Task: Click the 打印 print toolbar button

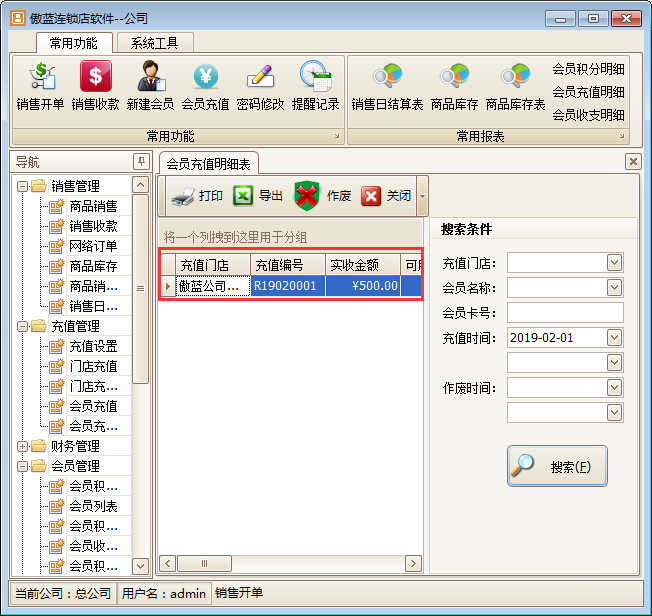Action: (x=197, y=196)
